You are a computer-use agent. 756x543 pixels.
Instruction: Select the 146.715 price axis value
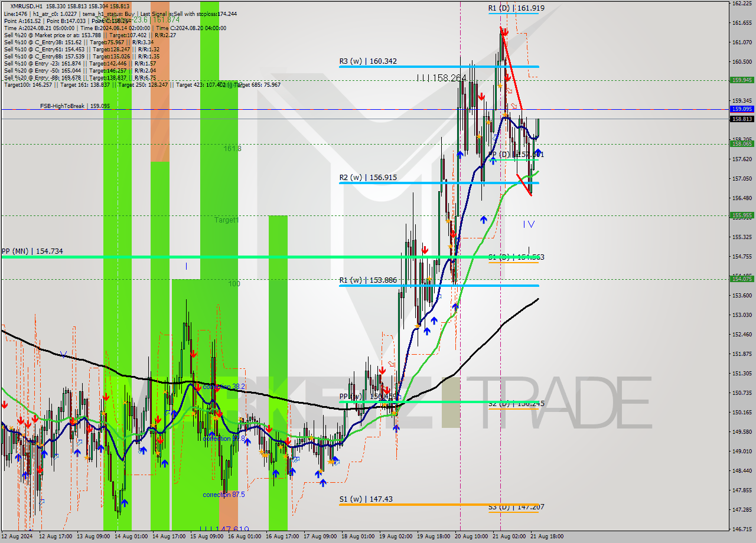[x=741, y=529]
